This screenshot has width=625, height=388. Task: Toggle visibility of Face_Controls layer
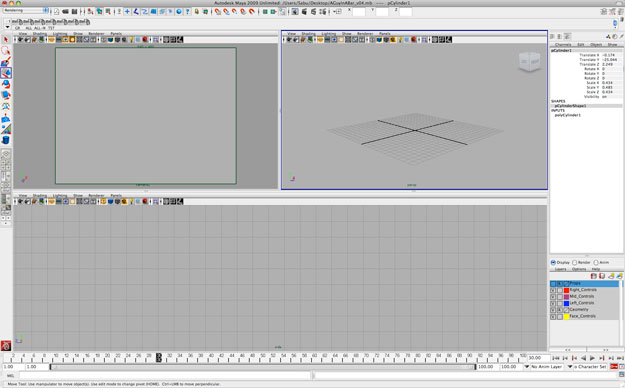pyautogui.click(x=553, y=316)
